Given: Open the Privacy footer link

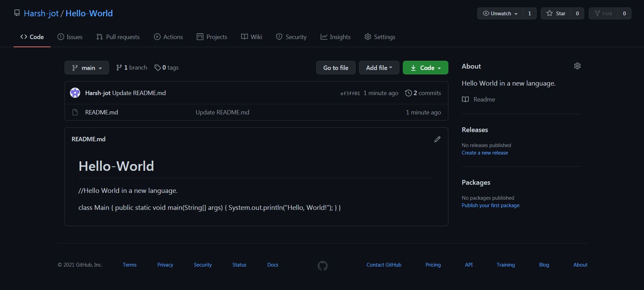Looking at the screenshot, I should pos(165,265).
